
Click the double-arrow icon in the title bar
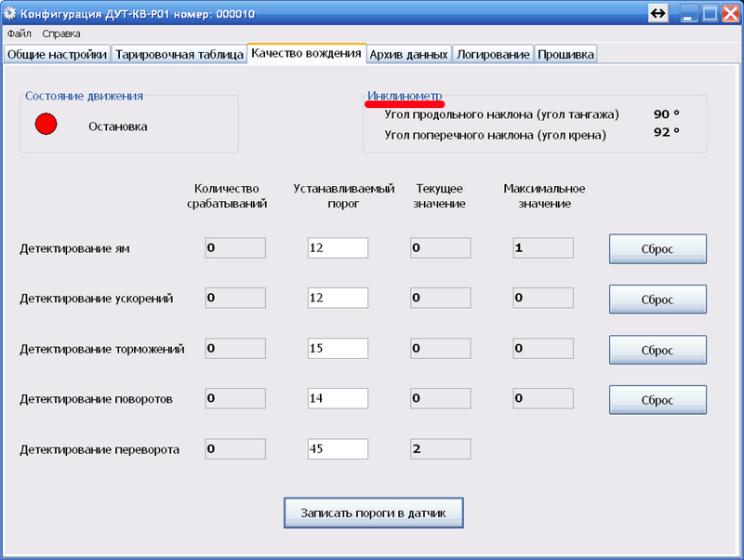(658, 13)
